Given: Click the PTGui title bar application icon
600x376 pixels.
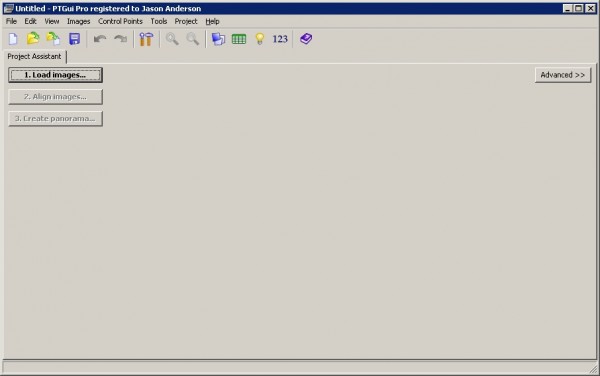Looking at the screenshot, I should 8,8.
